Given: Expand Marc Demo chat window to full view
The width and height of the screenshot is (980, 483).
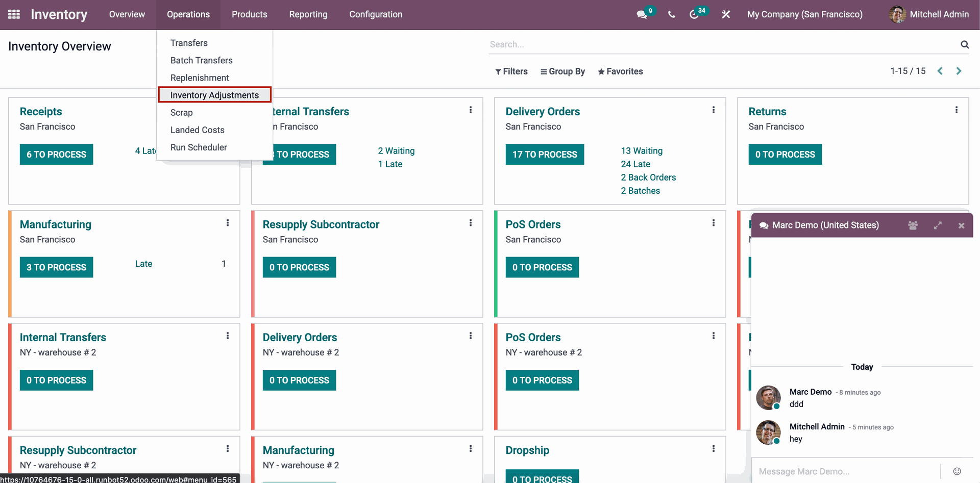Looking at the screenshot, I should (x=938, y=225).
